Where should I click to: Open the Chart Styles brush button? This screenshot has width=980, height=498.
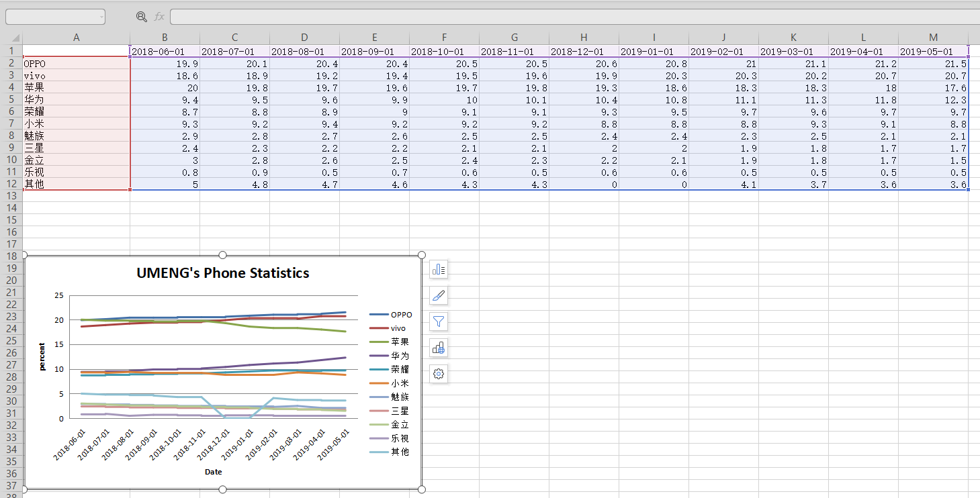coord(439,296)
